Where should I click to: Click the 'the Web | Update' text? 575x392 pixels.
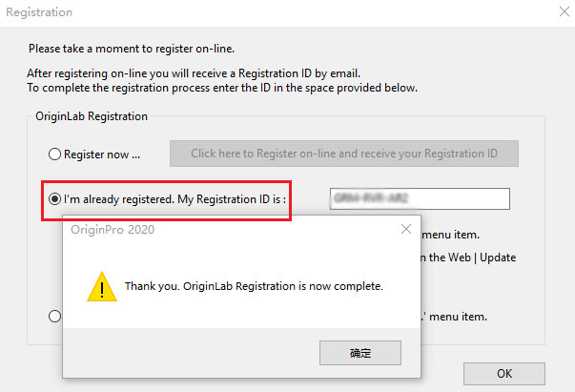[472, 258]
